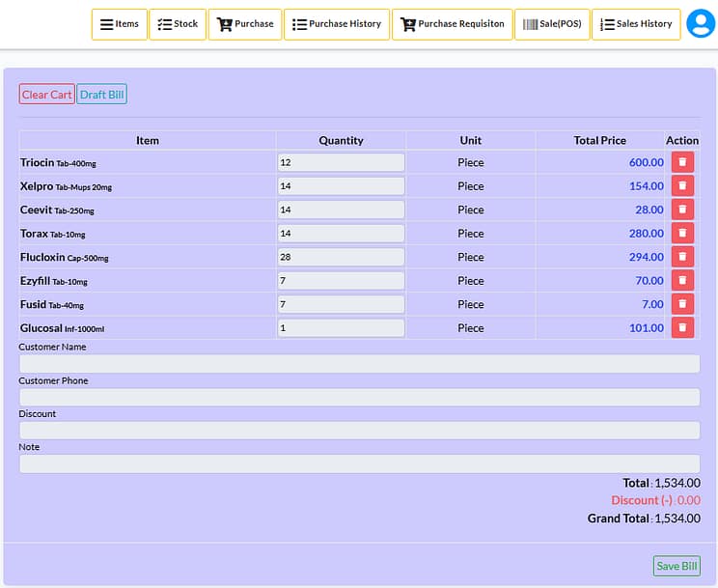Open Sales History page
This screenshot has height=588, width=718.
(x=636, y=24)
